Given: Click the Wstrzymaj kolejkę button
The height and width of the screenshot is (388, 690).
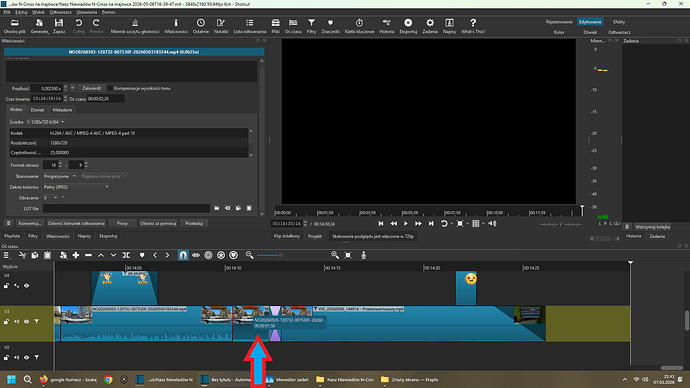Looking at the screenshot, I should (652, 227).
